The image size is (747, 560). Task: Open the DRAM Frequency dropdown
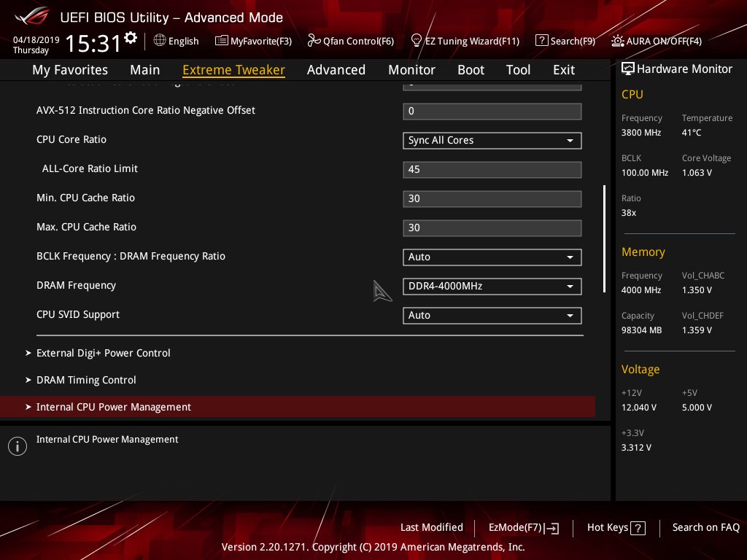click(492, 286)
